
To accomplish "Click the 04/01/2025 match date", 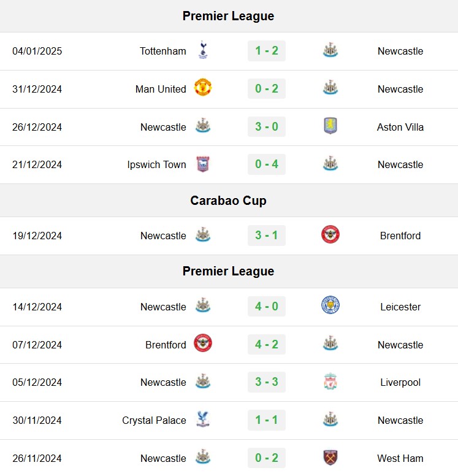I will tap(37, 51).
